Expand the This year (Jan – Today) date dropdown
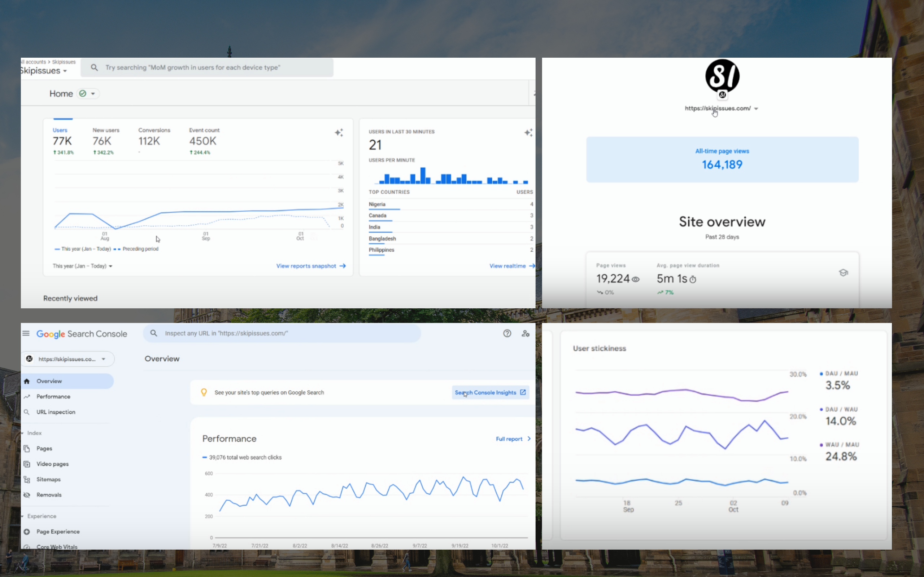This screenshot has width=924, height=577. pos(82,266)
